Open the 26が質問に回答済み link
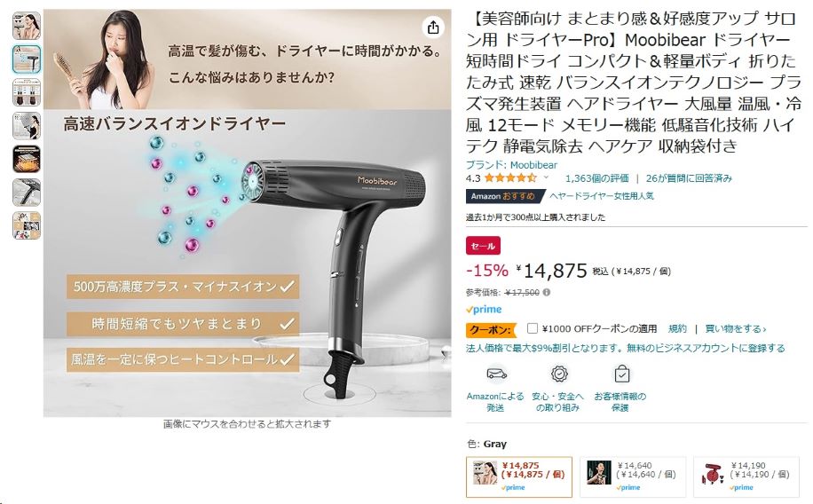The image size is (813, 504). click(x=689, y=178)
